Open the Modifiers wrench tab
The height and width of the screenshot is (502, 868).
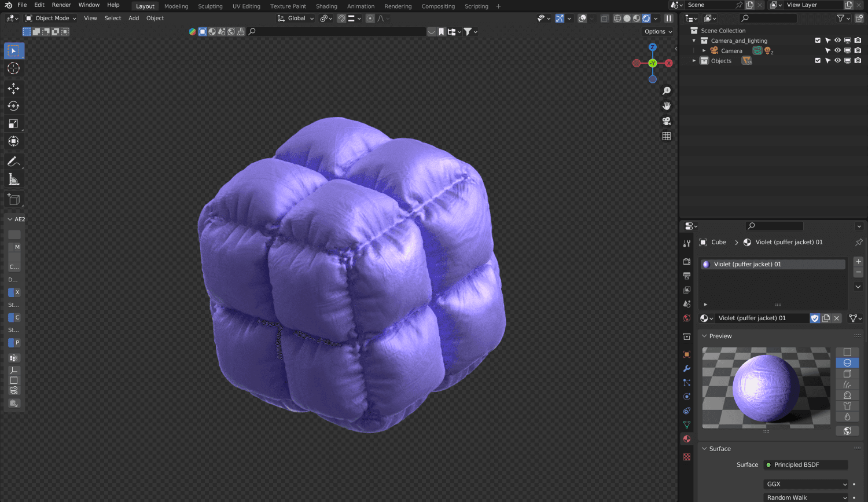tap(687, 369)
